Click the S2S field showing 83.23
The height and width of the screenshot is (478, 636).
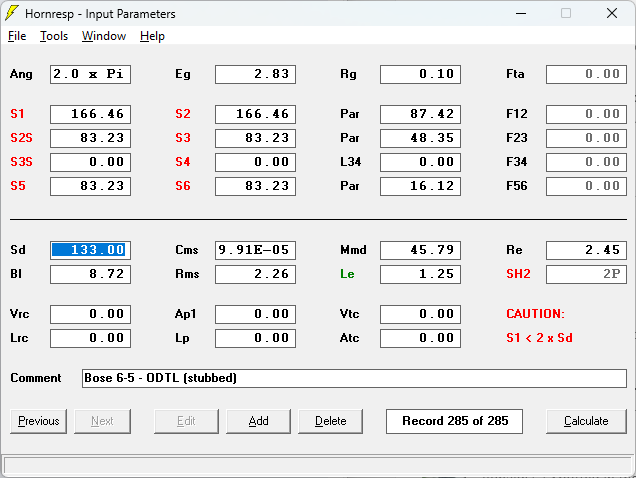[x=90, y=138]
